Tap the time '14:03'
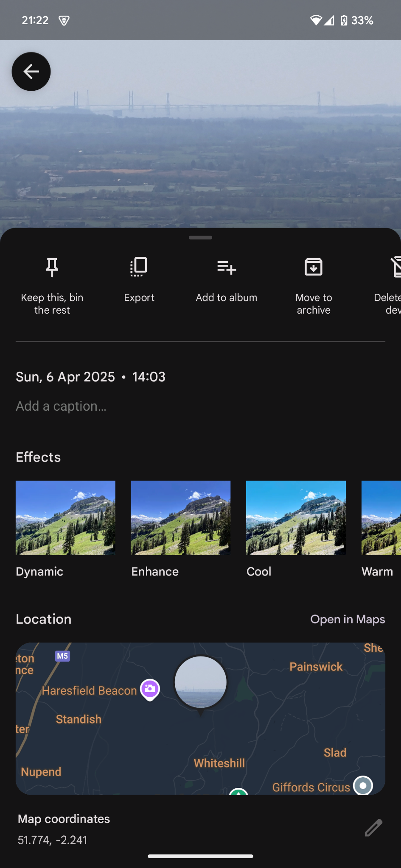401x868 pixels. click(149, 377)
